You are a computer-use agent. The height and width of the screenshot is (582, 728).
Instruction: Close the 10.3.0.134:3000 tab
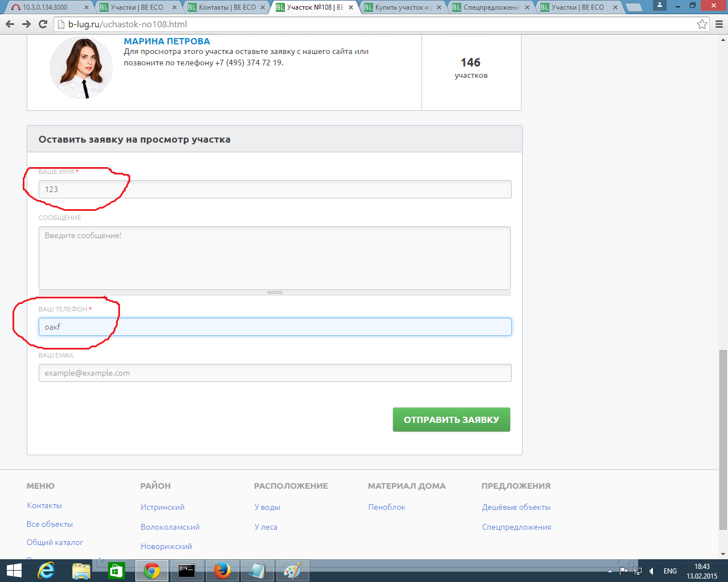(86, 7)
